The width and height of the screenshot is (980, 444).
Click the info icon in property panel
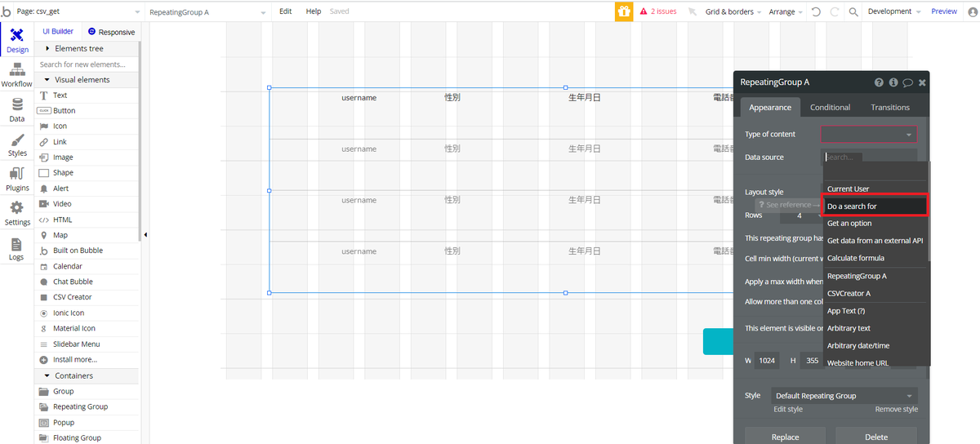click(x=893, y=82)
